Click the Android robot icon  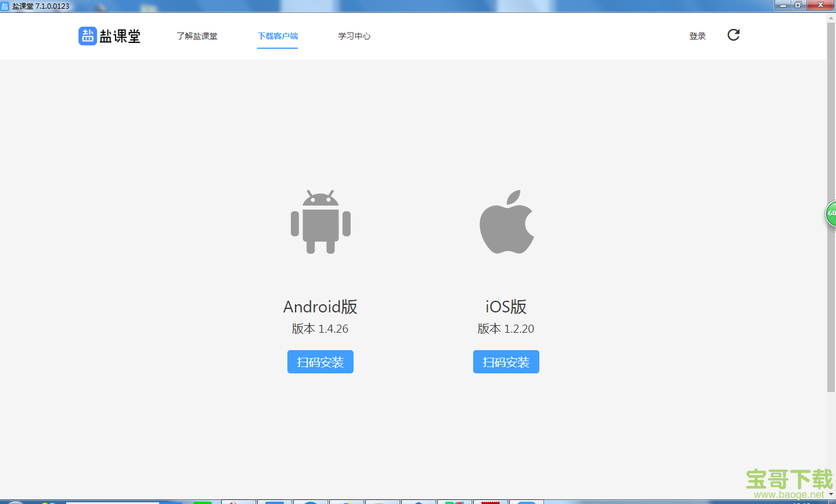(x=320, y=222)
